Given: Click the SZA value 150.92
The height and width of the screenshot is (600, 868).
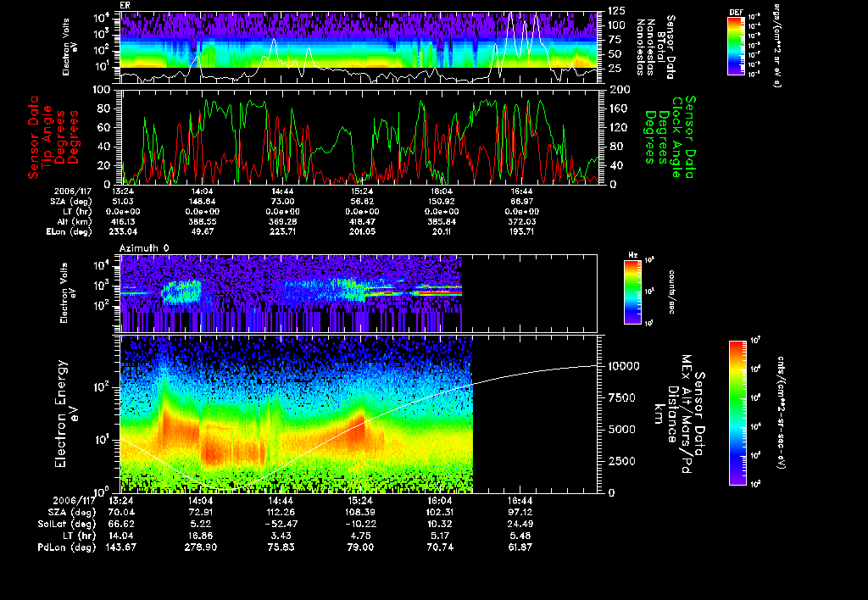Looking at the screenshot, I should click(x=441, y=202).
